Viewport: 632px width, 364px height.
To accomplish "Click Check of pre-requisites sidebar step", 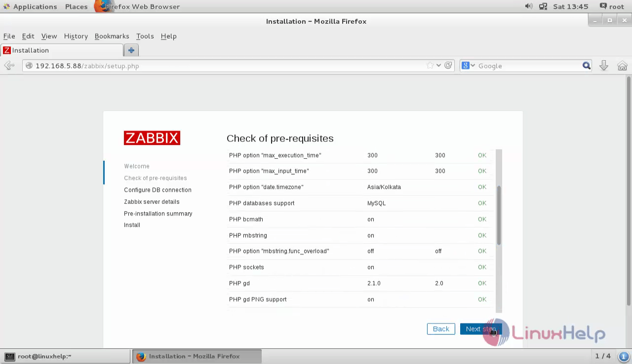I will click(x=156, y=178).
